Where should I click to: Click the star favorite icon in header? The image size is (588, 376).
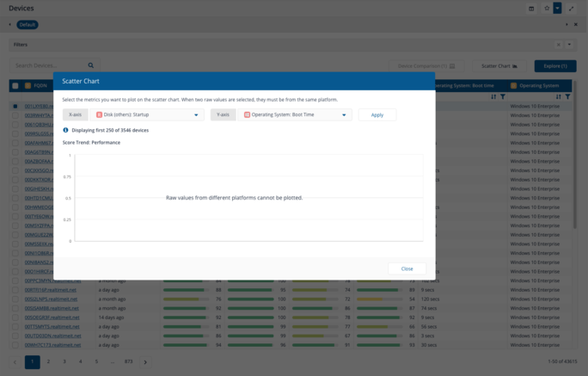(x=547, y=9)
